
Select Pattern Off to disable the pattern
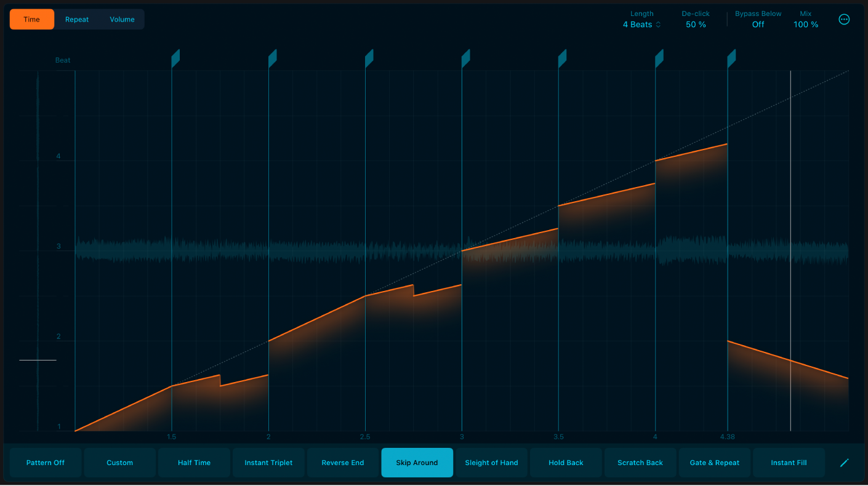(45, 463)
